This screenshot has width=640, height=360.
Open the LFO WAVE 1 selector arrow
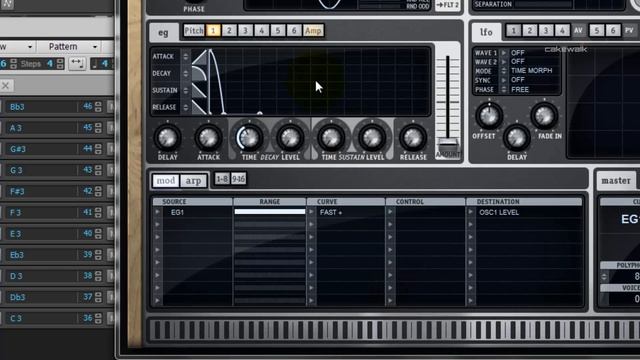pos(504,53)
